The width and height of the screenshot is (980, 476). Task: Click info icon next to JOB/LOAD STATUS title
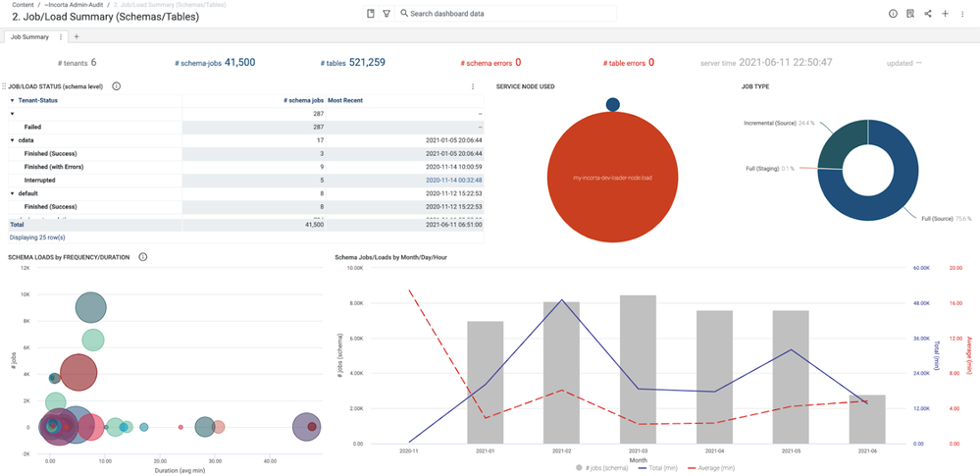tap(117, 86)
